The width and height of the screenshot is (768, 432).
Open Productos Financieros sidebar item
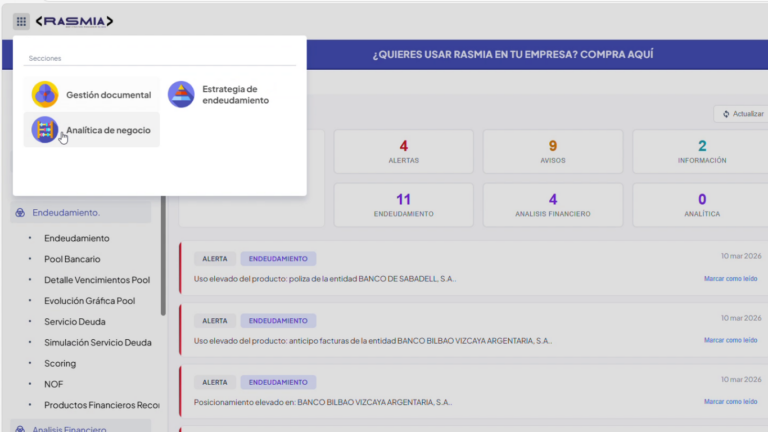(x=102, y=405)
